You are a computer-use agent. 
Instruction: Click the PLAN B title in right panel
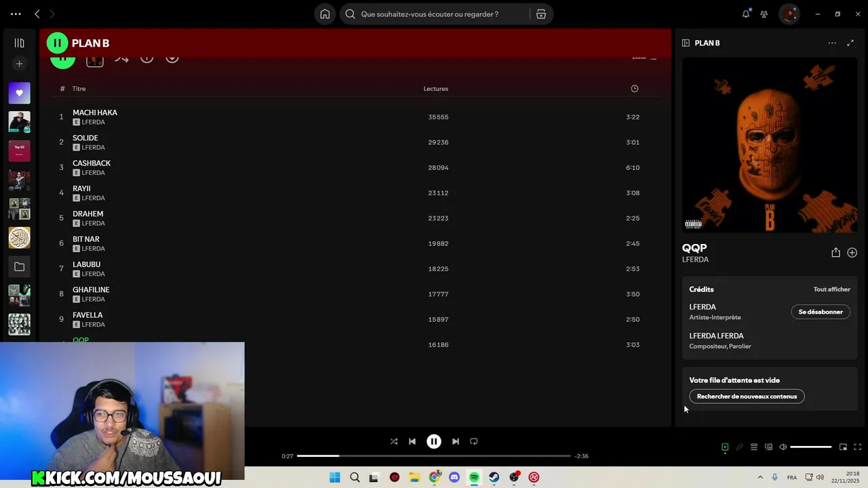pos(707,43)
